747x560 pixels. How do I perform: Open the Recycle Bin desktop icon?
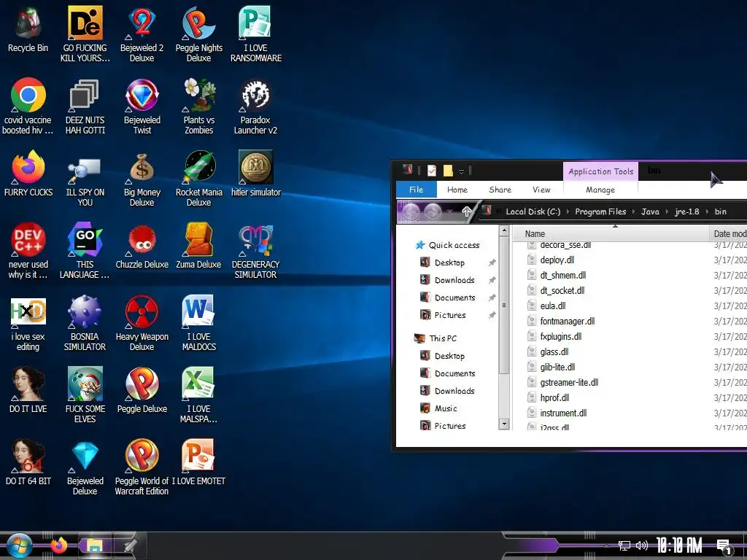tap(28, 29)
